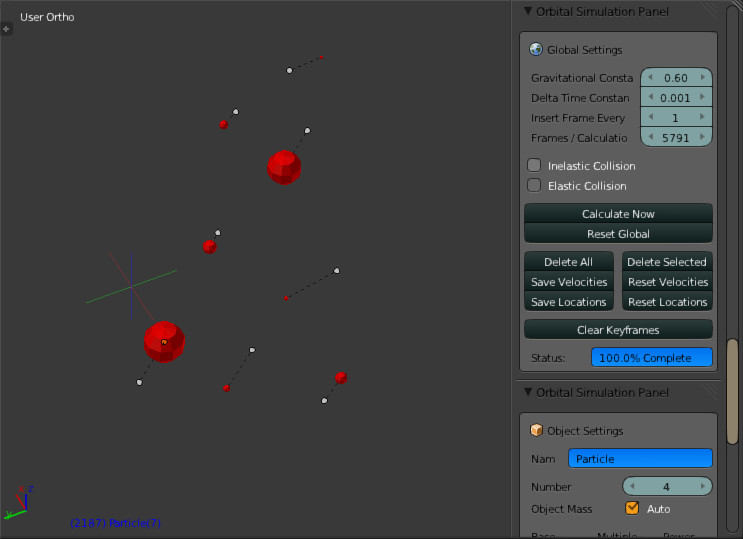Image resolution: width=743 pixels, height=539 pixels.
Task: Increase the Frames / Calculation value
Action: tap(703, 137)
